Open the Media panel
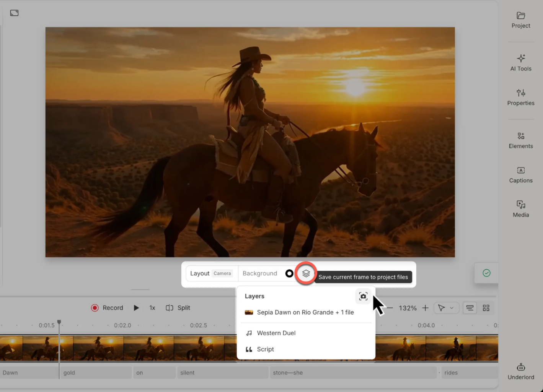This screenshot has width=543, height=392. click(520, 209)
